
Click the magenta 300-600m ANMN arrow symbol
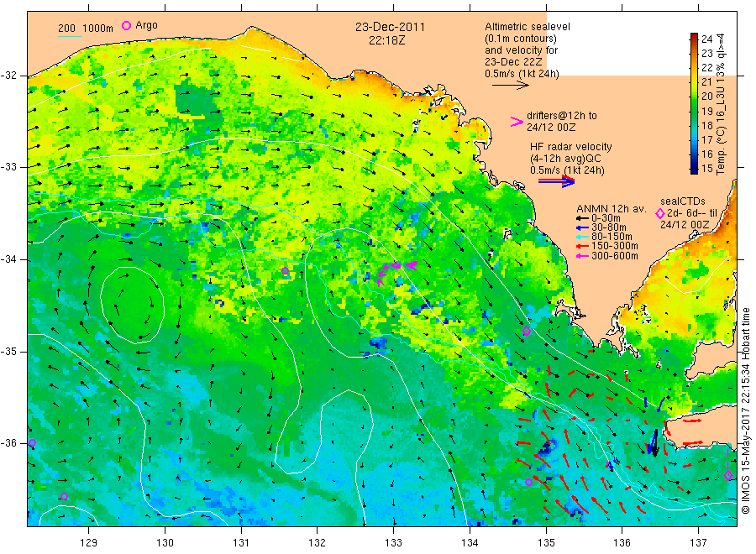pos(582,256)
